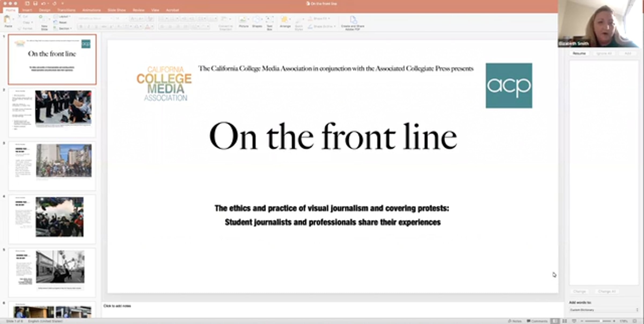Select slide 2 thumbnail with police photo

52,112
